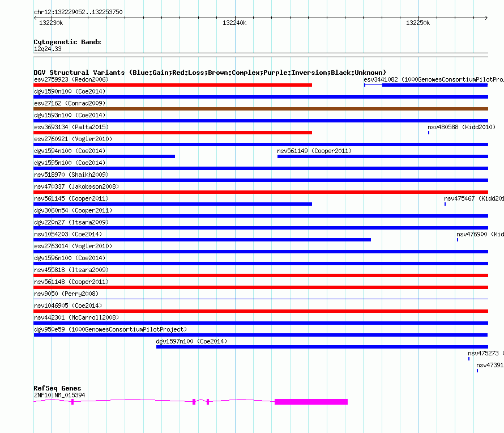Click the dgv1596n100 (Coe2014) label
The height and width of the screenshot is (433, 504).
(x=70, y=258)
